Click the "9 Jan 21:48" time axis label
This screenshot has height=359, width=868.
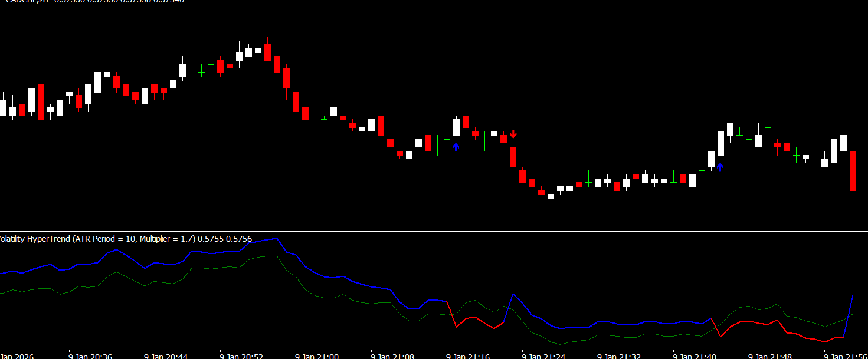point(770,356)
